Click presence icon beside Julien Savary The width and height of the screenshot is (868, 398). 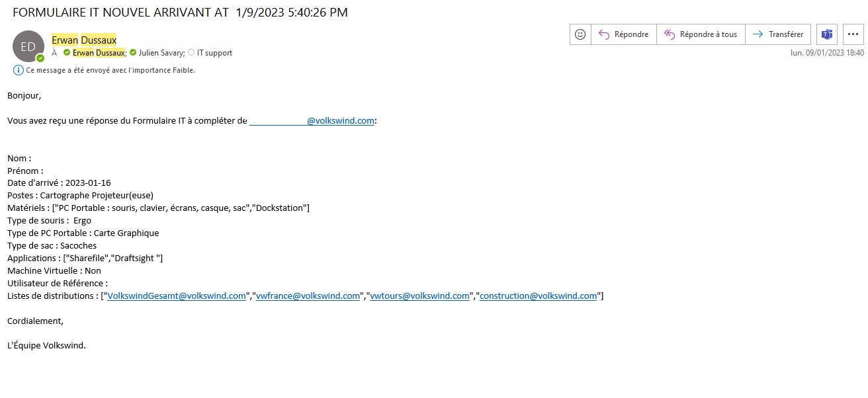(x=133, y=53)
